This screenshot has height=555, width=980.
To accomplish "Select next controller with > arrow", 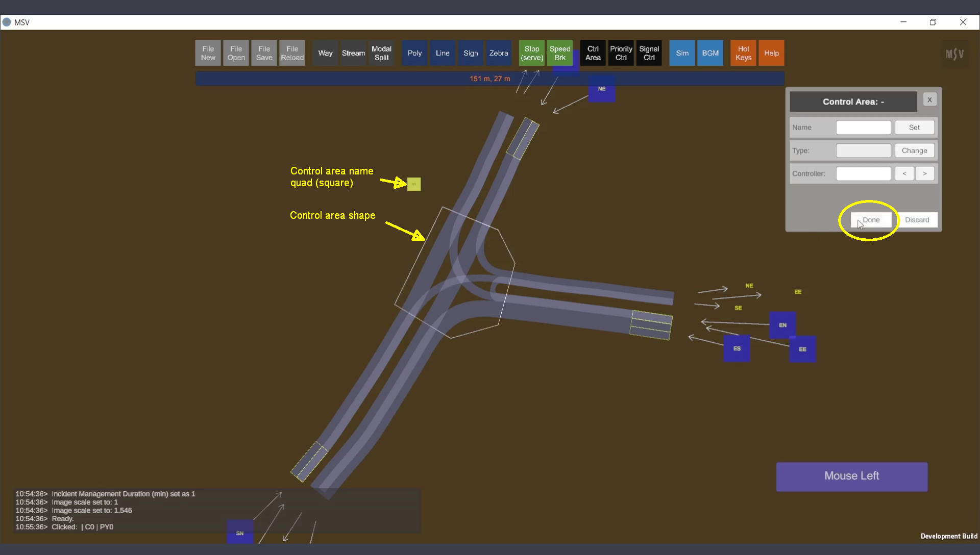I will (924, 173).
